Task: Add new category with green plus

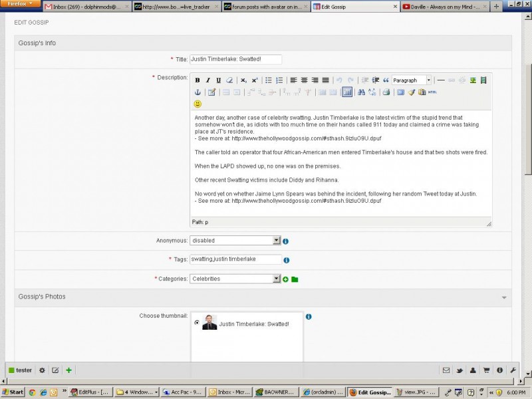Action: coord(286,279)
